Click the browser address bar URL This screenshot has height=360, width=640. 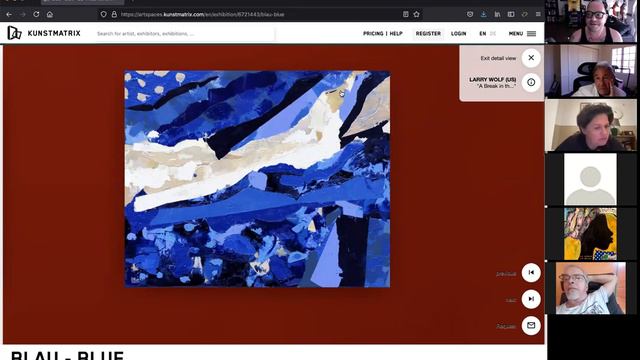(202, 14)
